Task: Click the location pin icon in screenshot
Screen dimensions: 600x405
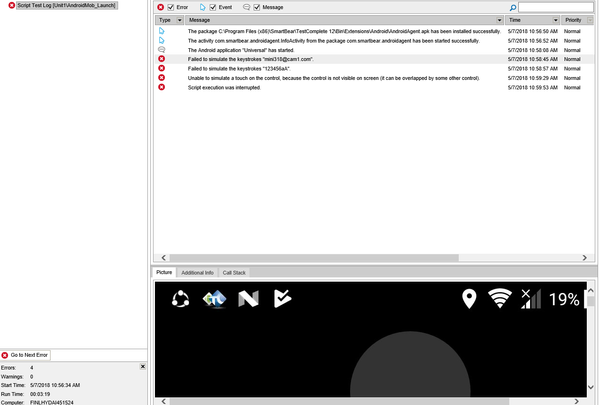Action: [x=469, y=299]
